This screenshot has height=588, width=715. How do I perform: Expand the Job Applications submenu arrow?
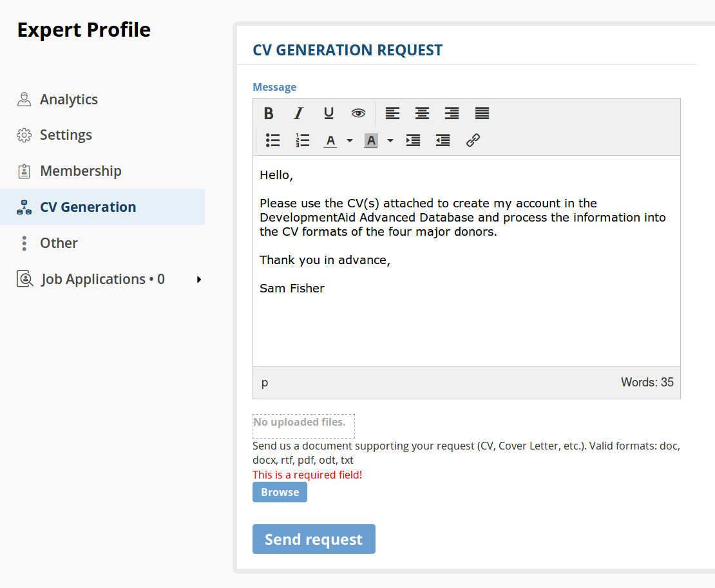199,280
